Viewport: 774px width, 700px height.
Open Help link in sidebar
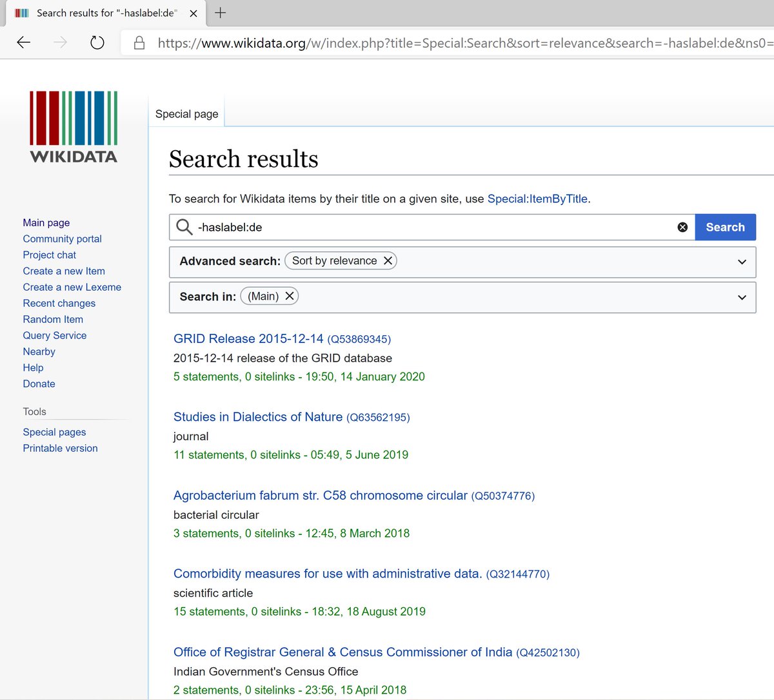coord(34,367)
